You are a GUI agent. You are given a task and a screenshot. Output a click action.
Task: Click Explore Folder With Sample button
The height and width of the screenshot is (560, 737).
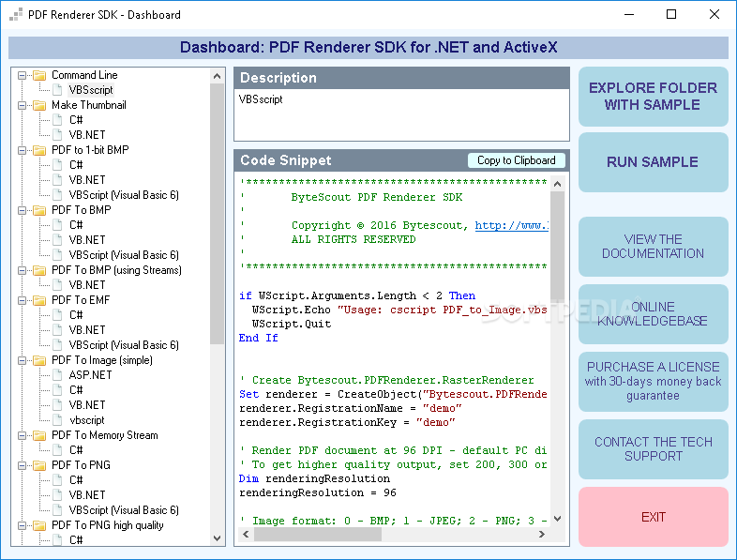653,97
